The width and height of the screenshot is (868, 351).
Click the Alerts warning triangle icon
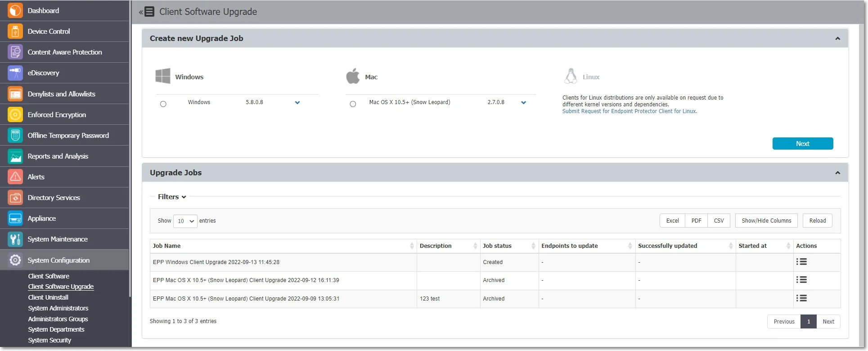15,177
